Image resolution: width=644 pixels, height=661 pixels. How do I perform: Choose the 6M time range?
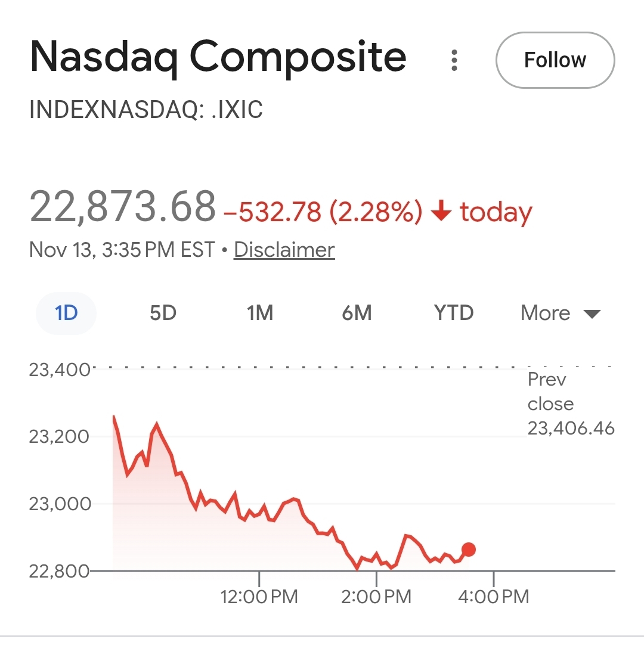coord(357,313)
